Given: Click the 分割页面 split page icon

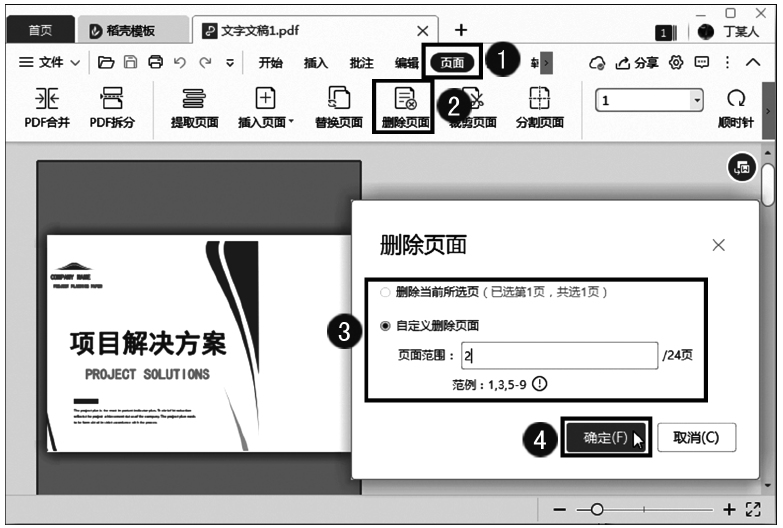Looking at the screenshot, I should 539,99.
